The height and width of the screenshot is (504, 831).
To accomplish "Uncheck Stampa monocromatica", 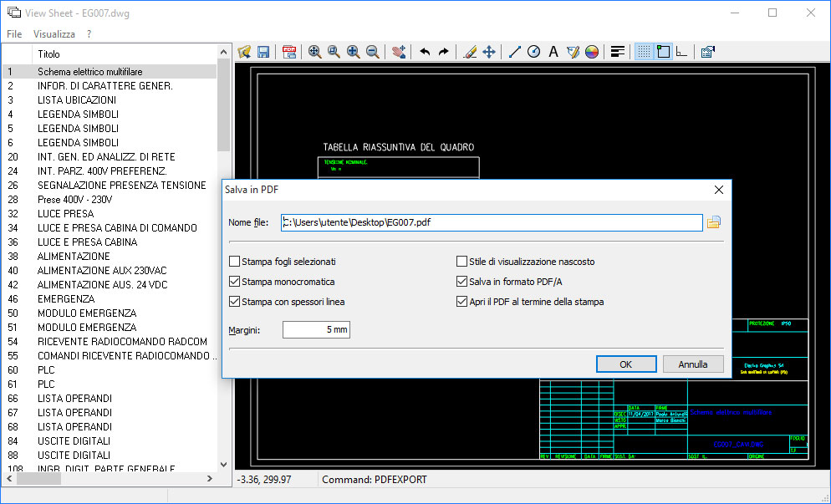I will pos(234,282).
